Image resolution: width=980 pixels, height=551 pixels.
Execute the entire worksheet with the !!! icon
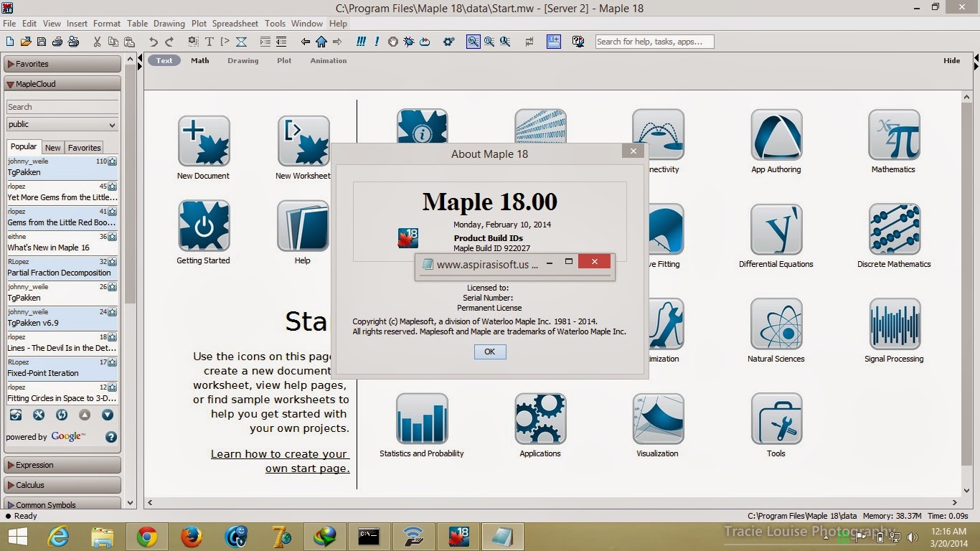[361, 42]
